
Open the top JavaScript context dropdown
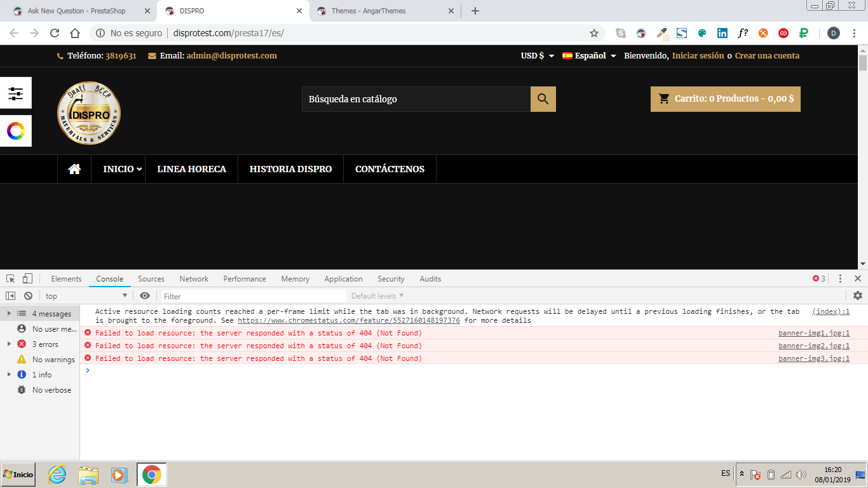pos(86,295)
